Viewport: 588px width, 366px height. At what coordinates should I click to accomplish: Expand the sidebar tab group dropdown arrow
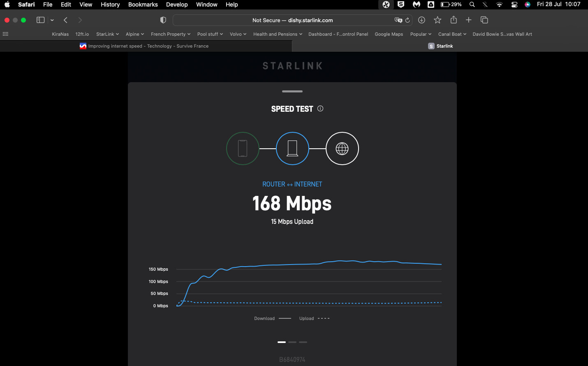click(52, 20)
